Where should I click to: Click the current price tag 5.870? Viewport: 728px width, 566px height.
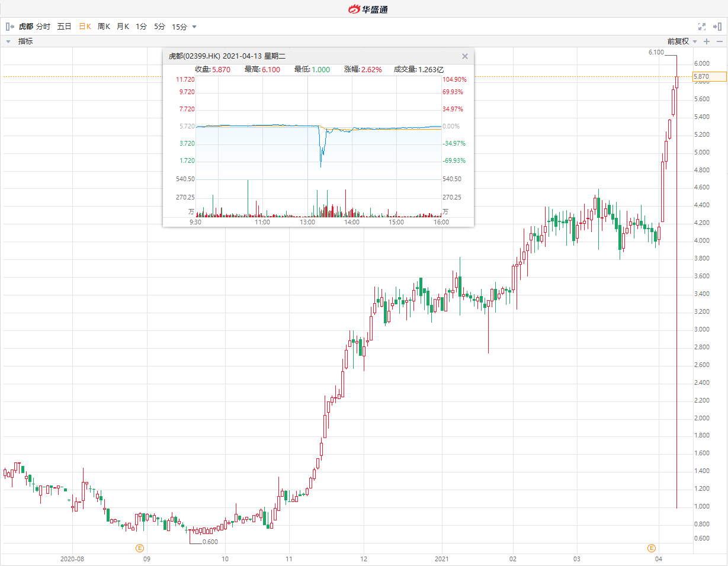coord(709,76)
